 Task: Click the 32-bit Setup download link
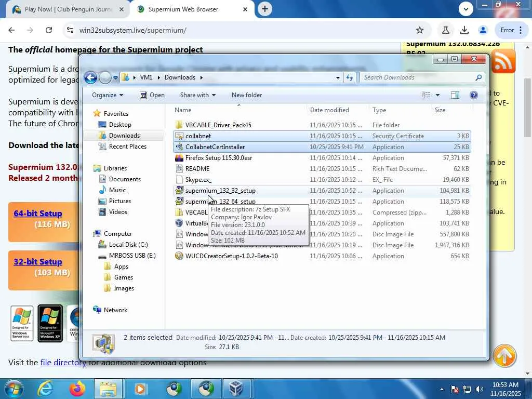[x=38, y=262]
